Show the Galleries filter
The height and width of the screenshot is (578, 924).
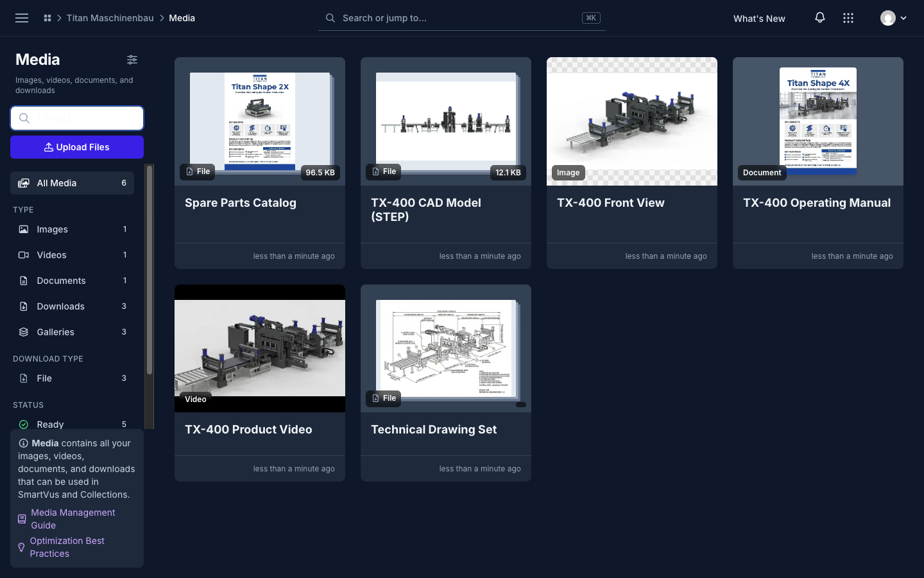pyautogui.click(x=72, y=332)
